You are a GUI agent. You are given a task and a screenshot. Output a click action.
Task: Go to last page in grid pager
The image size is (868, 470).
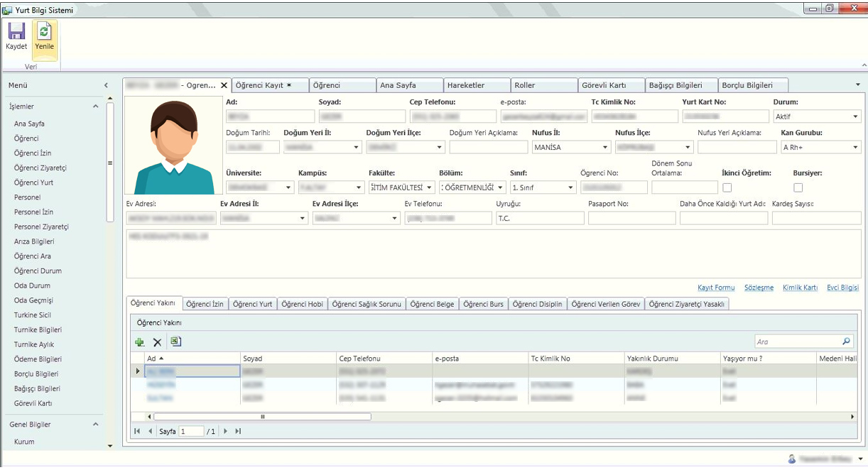[x=238, y=431]
